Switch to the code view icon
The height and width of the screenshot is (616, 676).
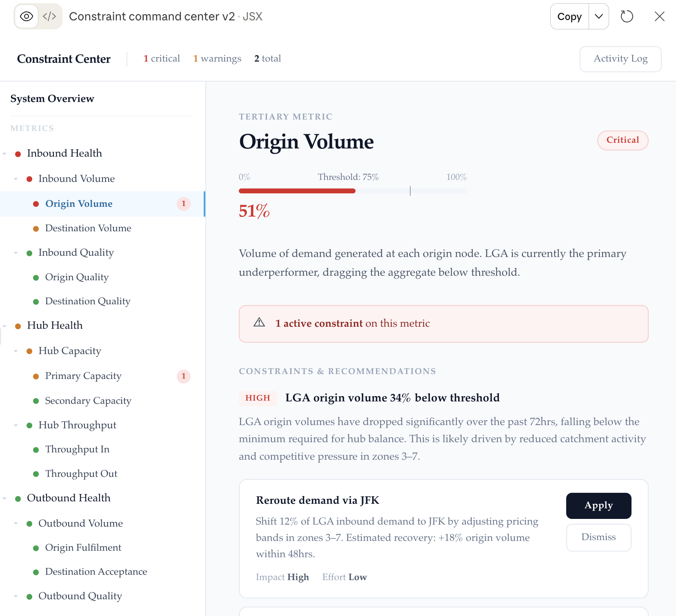click(49, 16)
